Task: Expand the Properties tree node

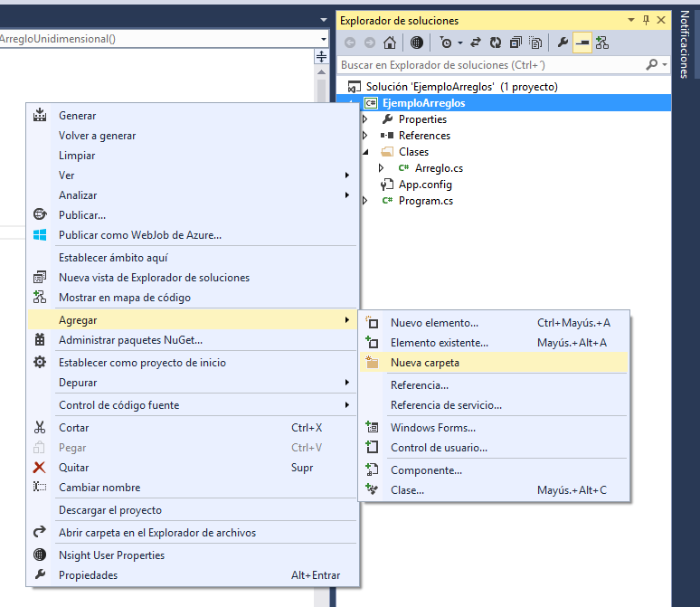Action: coord(364,119)
